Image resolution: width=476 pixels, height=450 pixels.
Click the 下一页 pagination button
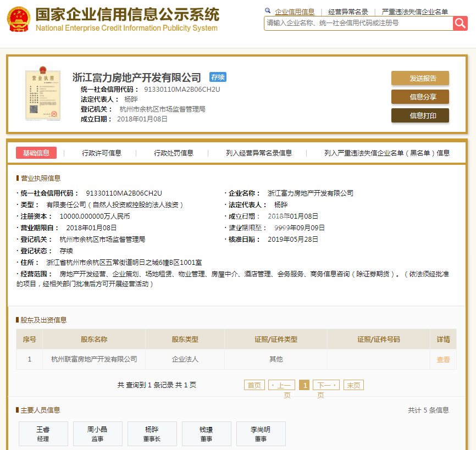[326, 385]
